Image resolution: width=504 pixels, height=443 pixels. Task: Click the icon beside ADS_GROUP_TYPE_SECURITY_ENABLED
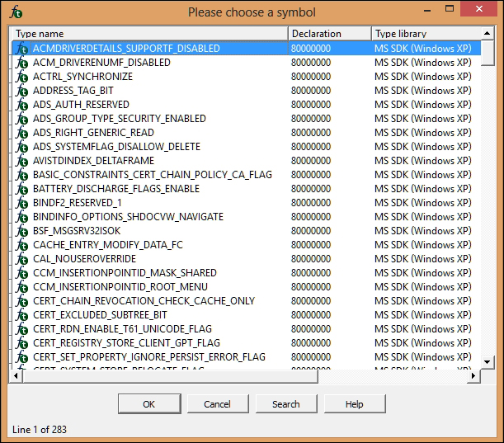(x=22, y=119)
